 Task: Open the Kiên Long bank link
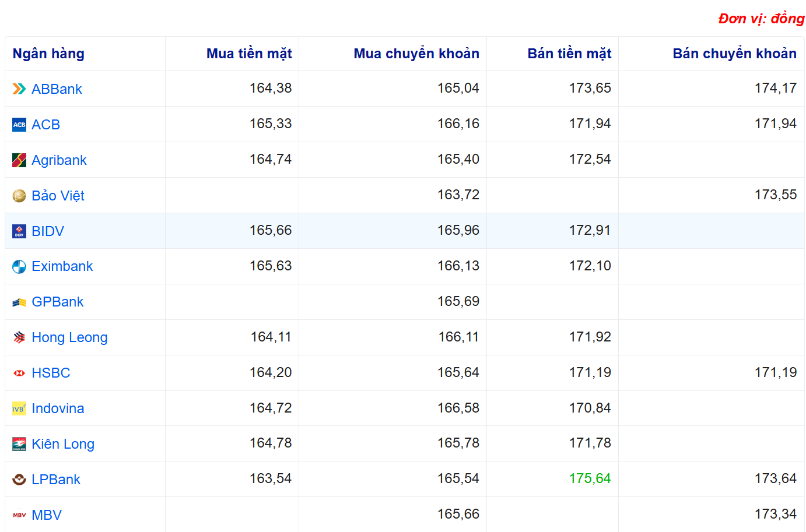63,444
